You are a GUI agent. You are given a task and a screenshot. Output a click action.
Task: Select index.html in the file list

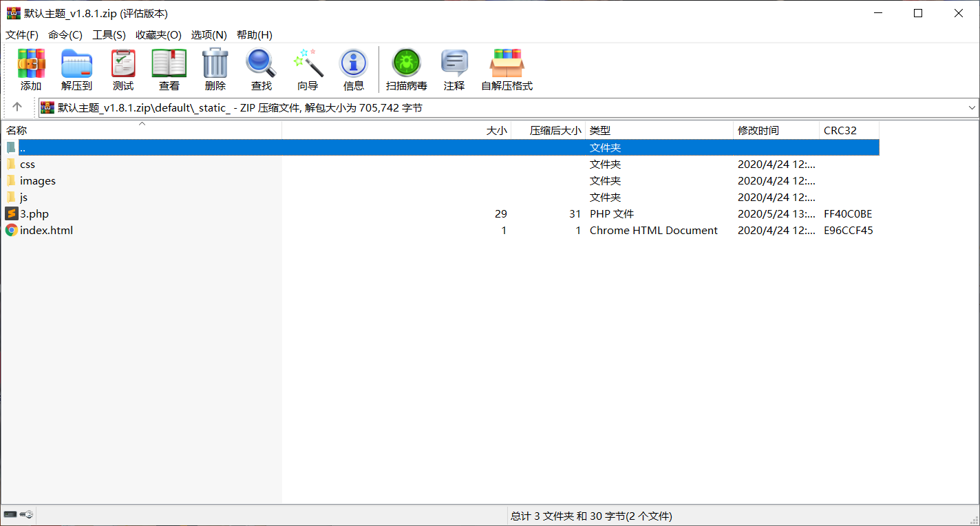click(x=45, y=230)
